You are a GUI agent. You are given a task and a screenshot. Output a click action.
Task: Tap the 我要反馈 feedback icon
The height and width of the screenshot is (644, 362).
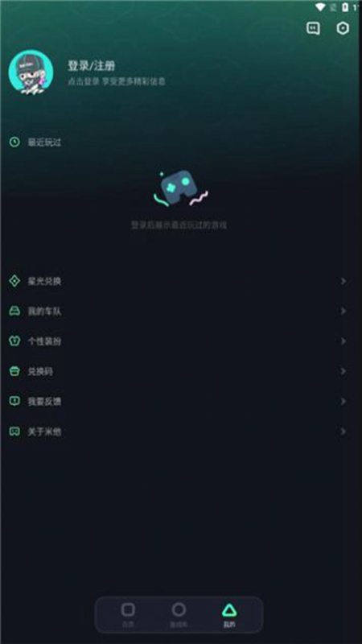14,401
